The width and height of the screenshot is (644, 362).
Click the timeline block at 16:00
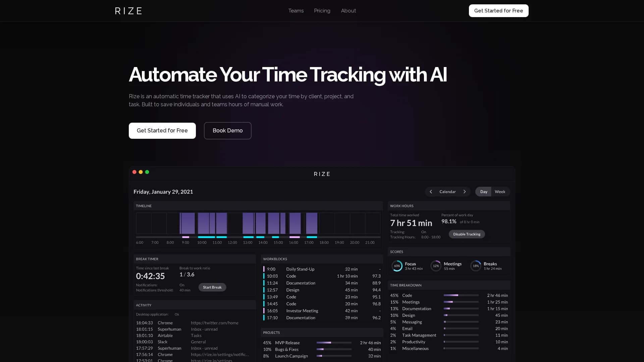coord(295,223)
